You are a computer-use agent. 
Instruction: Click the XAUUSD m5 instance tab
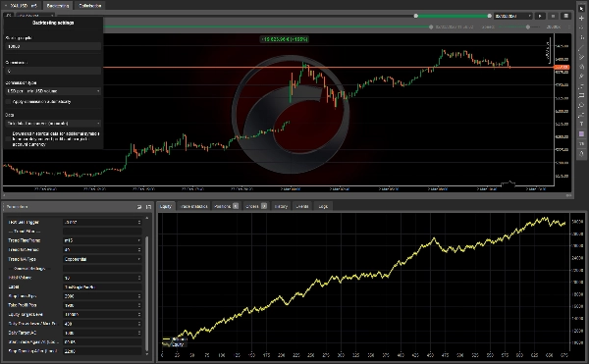click(x=23, y=6)
